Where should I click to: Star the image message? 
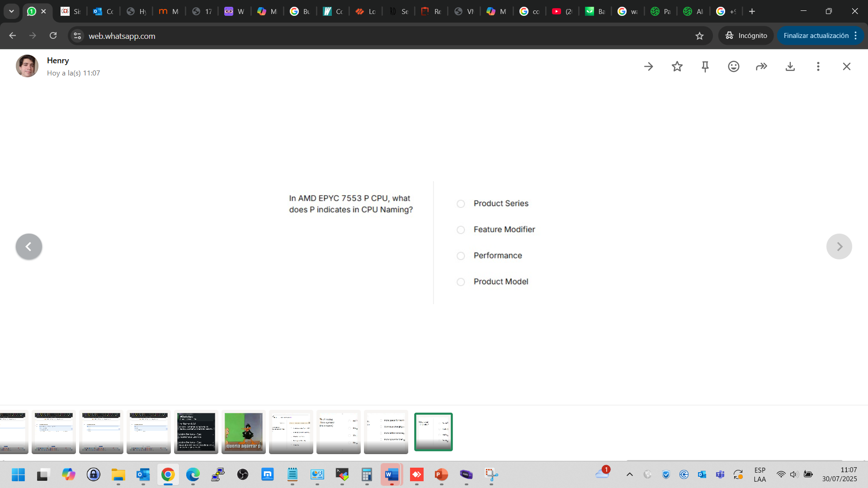[x=677, y=66]
